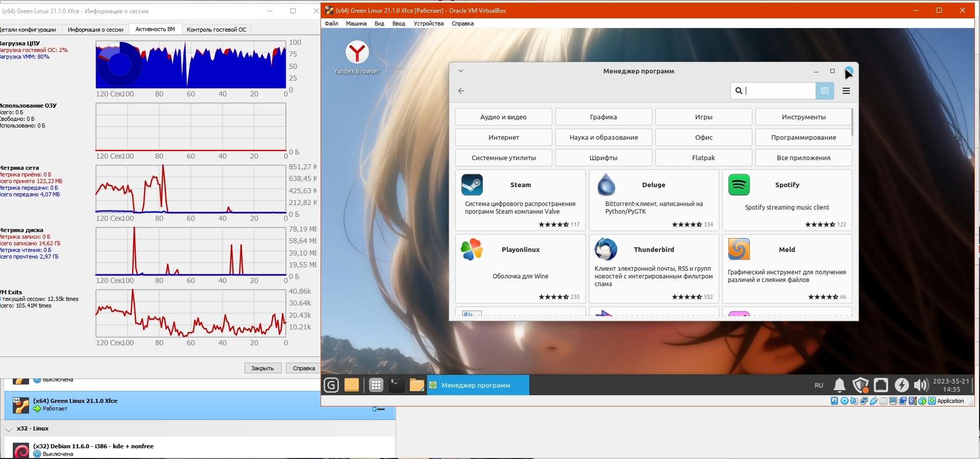Open the Steam app entry
The width and height of the screenshot is (980, 459).
(x=521, y=200)
